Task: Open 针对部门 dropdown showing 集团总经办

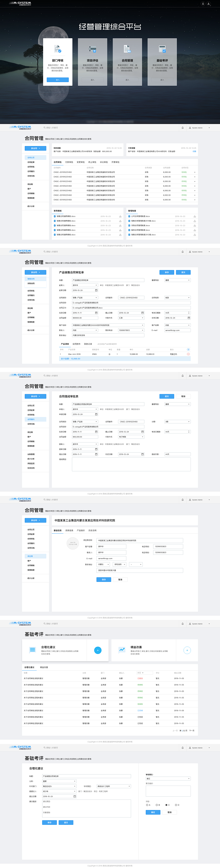Action: click(59, 786)
